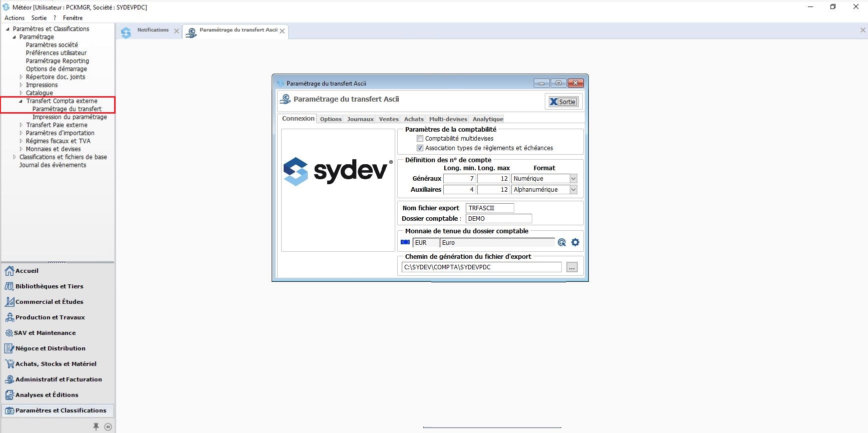Click Auxiliaires Long. max field
868x433 pixels.
click(494, 190)
